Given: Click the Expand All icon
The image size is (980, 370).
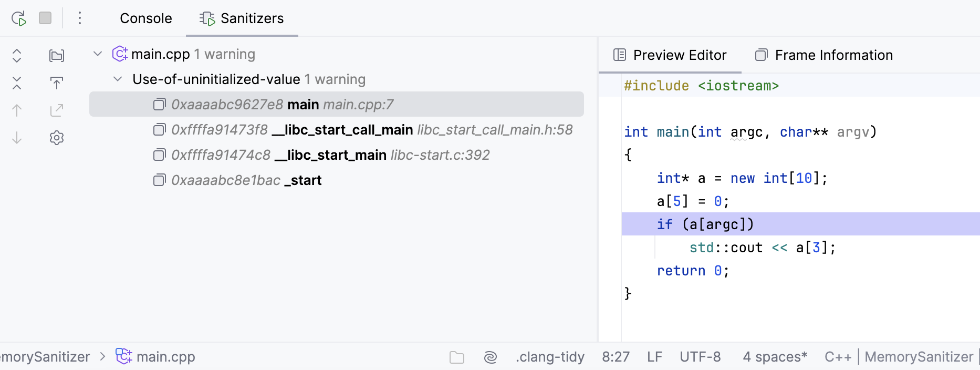Looking at the screenshot, I should point(17,55).
